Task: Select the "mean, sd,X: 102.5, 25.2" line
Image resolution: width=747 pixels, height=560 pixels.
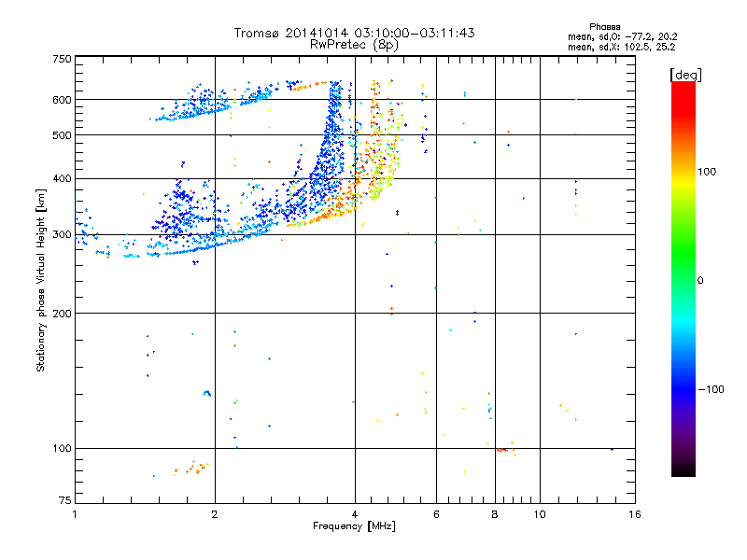Action: tap(621, 48)
